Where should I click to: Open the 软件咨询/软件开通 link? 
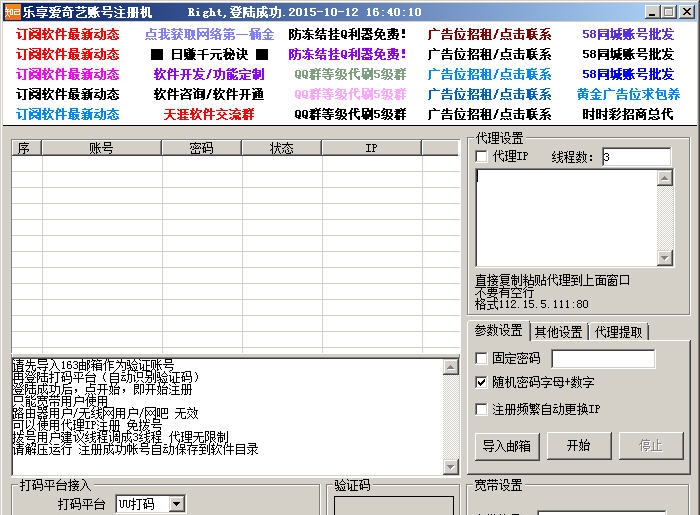[209, 94]
